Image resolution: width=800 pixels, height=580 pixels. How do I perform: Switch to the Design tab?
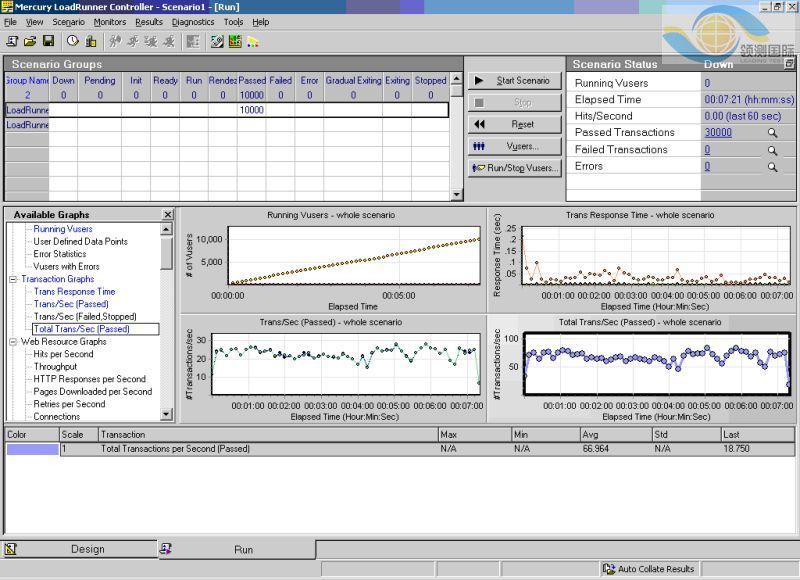pyautogui.click(x=87, y=549)
